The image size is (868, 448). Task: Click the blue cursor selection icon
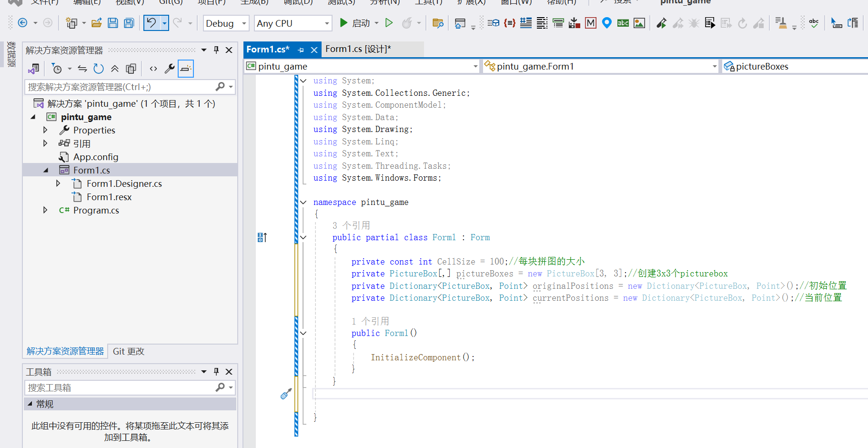click(837, 23)
